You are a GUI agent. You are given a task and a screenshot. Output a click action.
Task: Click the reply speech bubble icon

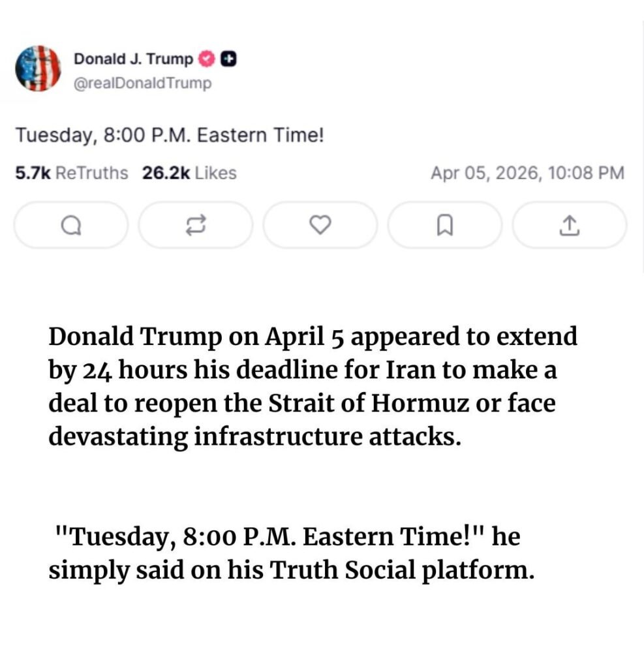pyautogui.click(x=71, y=225)
